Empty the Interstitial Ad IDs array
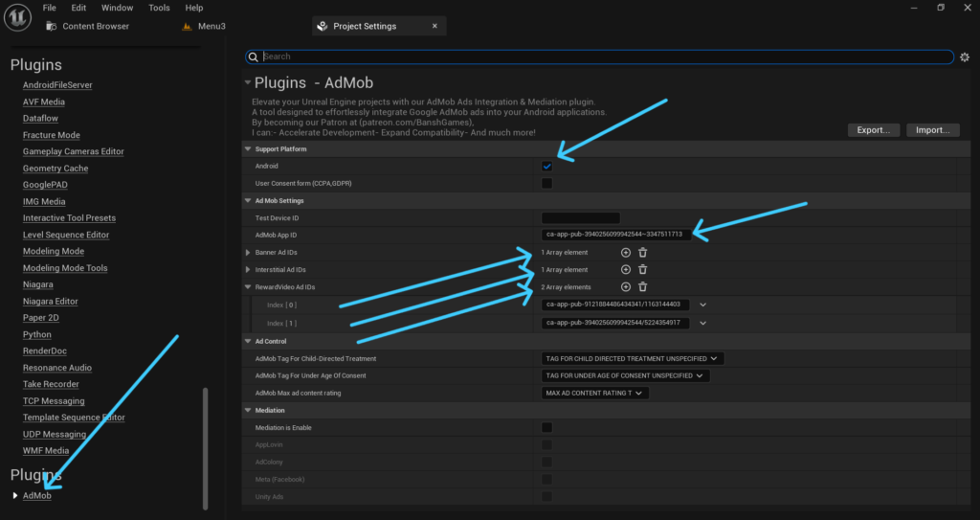 coord(642,270)
